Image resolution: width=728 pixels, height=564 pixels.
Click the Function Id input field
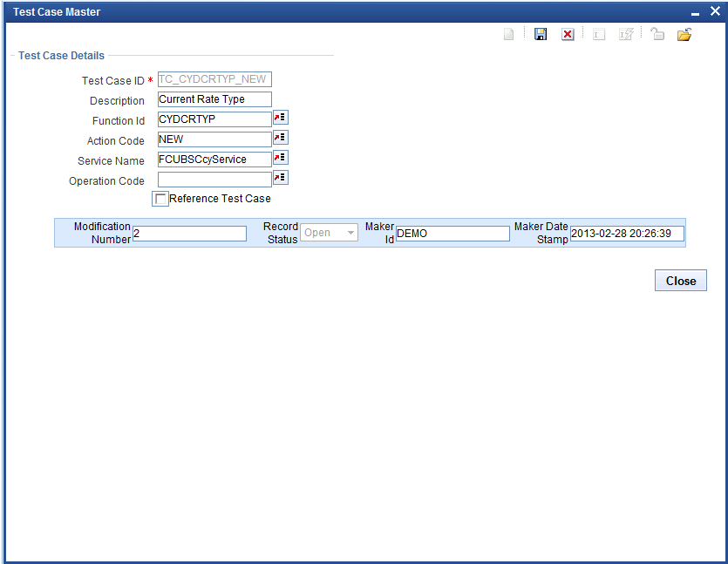pyautogui.click(x=214, y=119)
